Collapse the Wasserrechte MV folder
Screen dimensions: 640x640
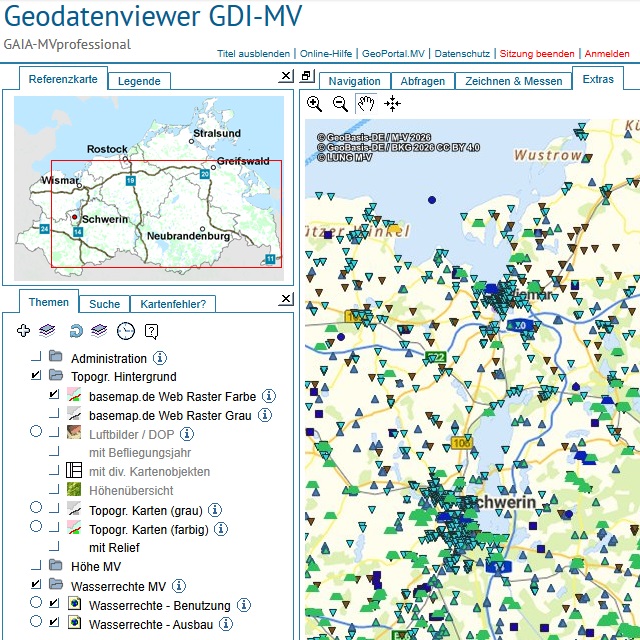pos(56,584)
